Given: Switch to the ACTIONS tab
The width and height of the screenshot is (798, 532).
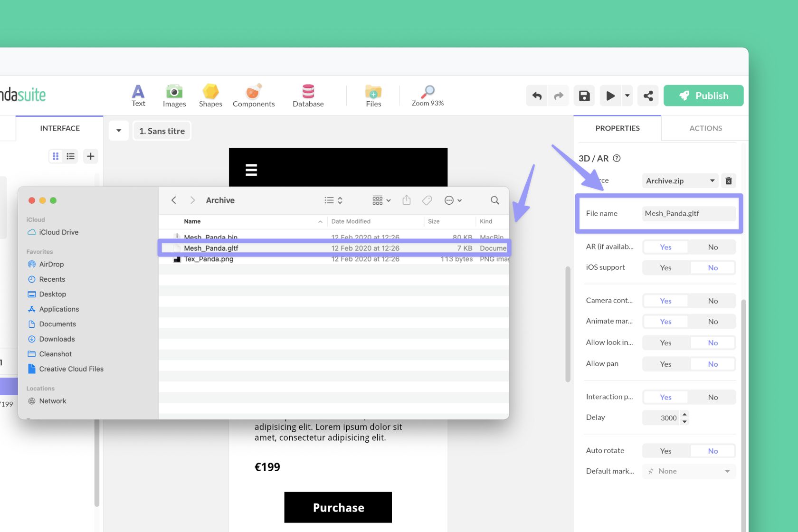Looking at the screenshot, I should coord(705,128).
